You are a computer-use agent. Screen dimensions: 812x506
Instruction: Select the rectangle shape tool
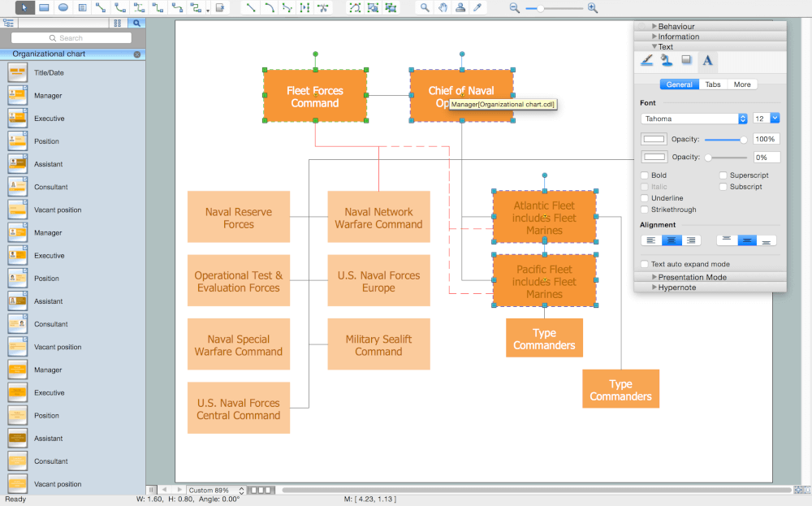click(x=44, y=7)
